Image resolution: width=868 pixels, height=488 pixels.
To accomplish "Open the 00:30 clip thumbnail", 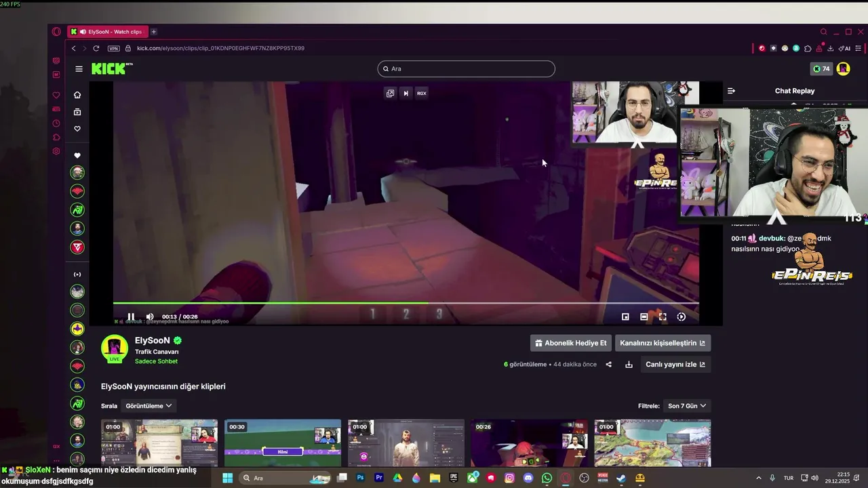I will pyautogui.click(x=283, y=443).
